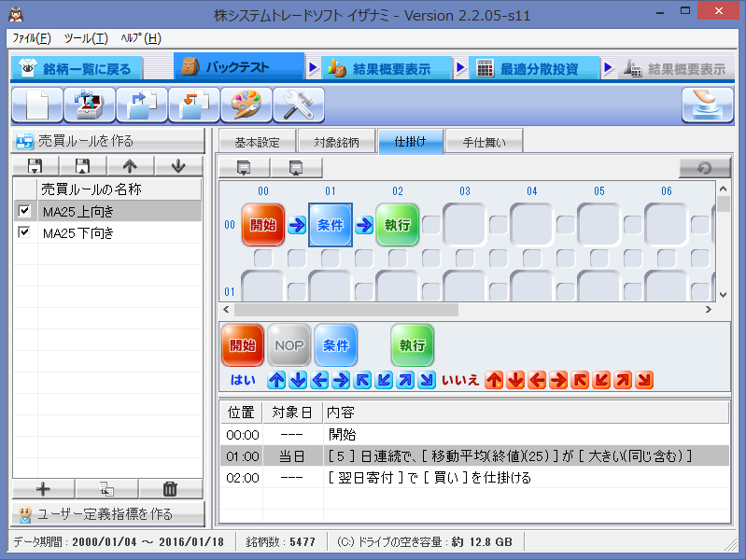Move selected rule down with down arrow
This screenshot has width=746, height=560.
[x=178, y=166]
